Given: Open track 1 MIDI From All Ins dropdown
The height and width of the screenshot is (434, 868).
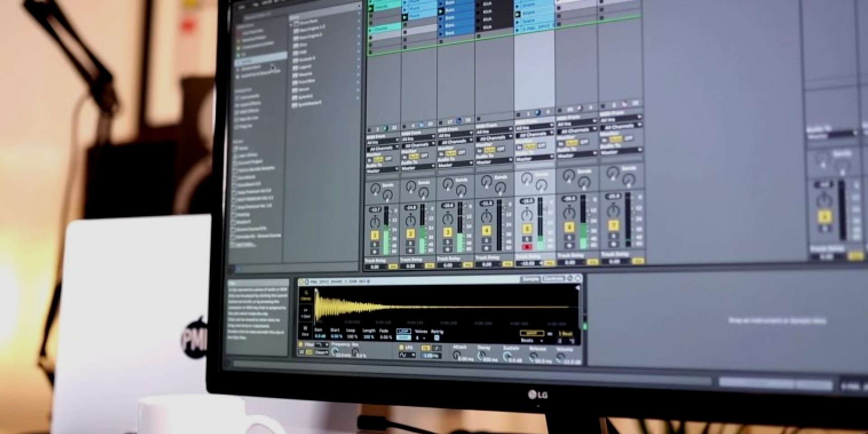Looking at the screenshot, I should pos(383,142).
